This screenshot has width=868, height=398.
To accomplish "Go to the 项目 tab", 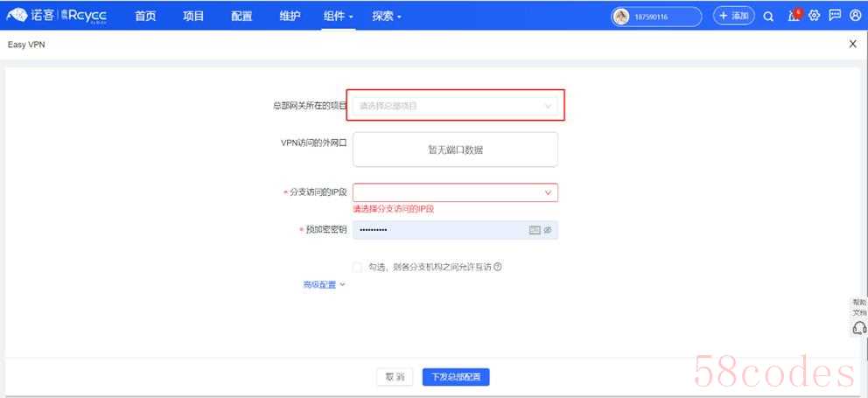I will click(x=193, y=16).
